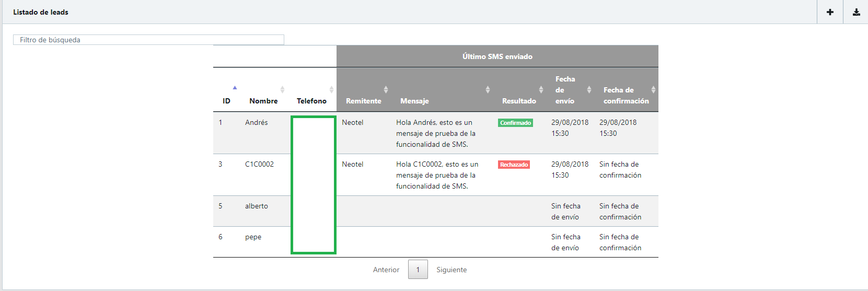Sort the table by the Telefono column

pos(311,100)
